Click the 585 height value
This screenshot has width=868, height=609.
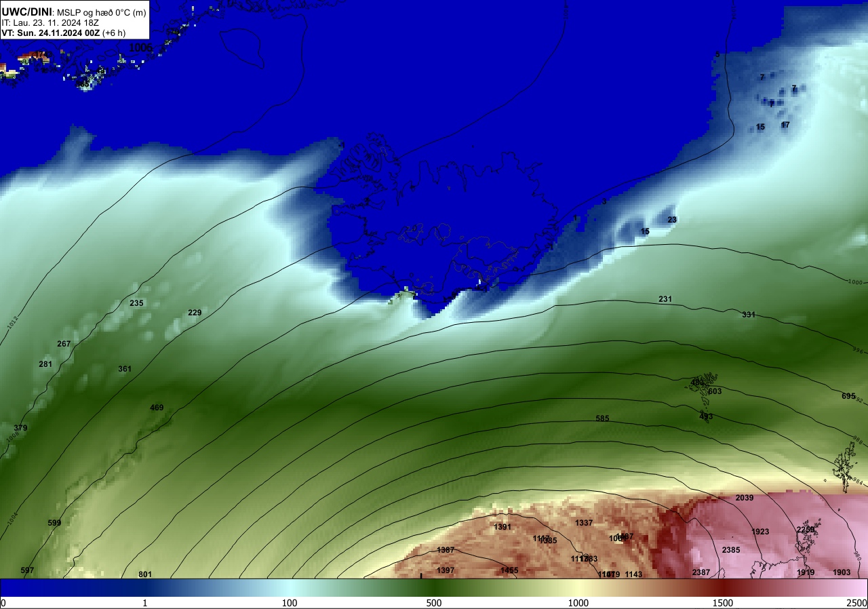click(x=602, y=418)
